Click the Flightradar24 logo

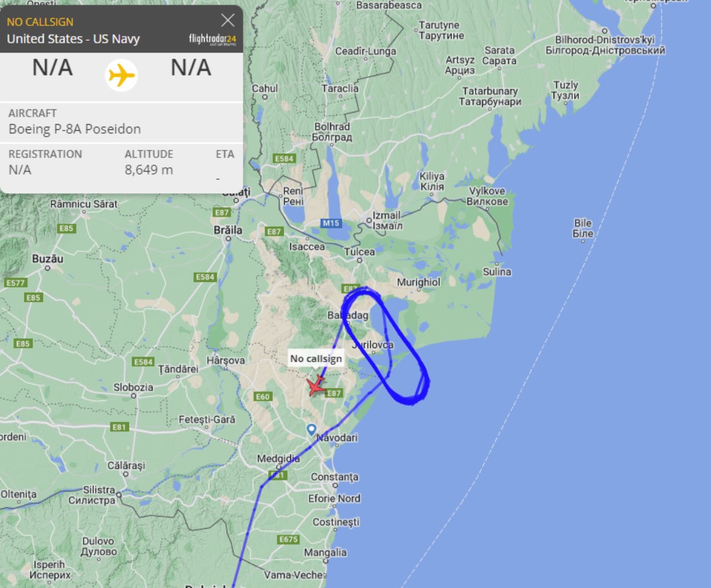click(x=213, y=39)
